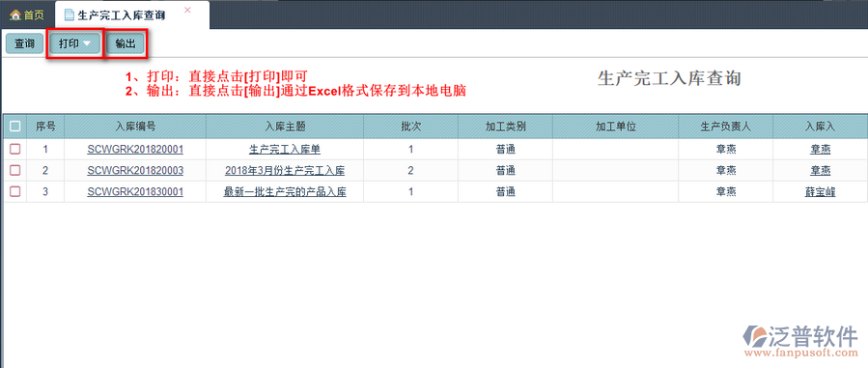This screenshot has height=368, width=868.
Task: Check the checkbox for row 1
Action: (14, 149)
